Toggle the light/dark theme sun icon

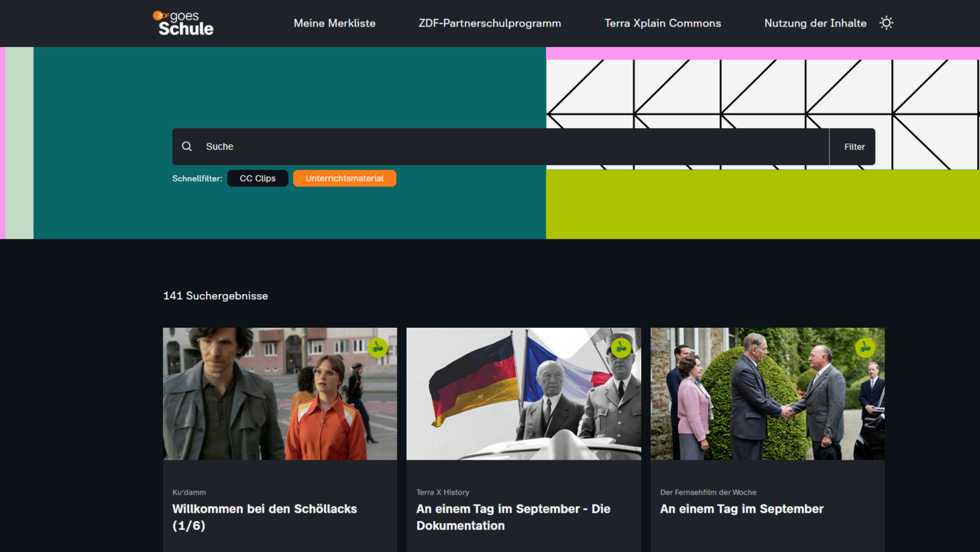coord(886,23)
